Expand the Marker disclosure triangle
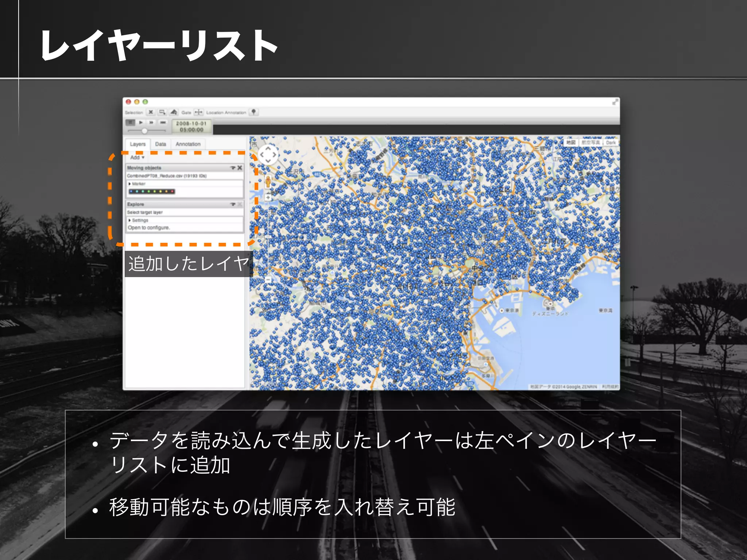747x560 pixels. (x=130, y=184)
